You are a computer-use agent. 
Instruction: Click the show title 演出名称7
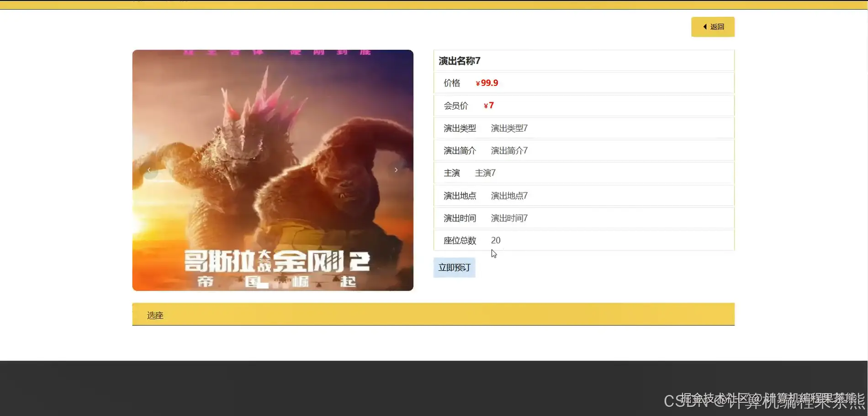(x=459, y=60)
